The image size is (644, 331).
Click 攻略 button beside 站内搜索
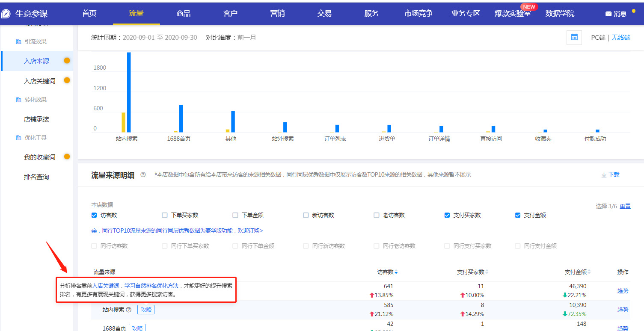146,310
